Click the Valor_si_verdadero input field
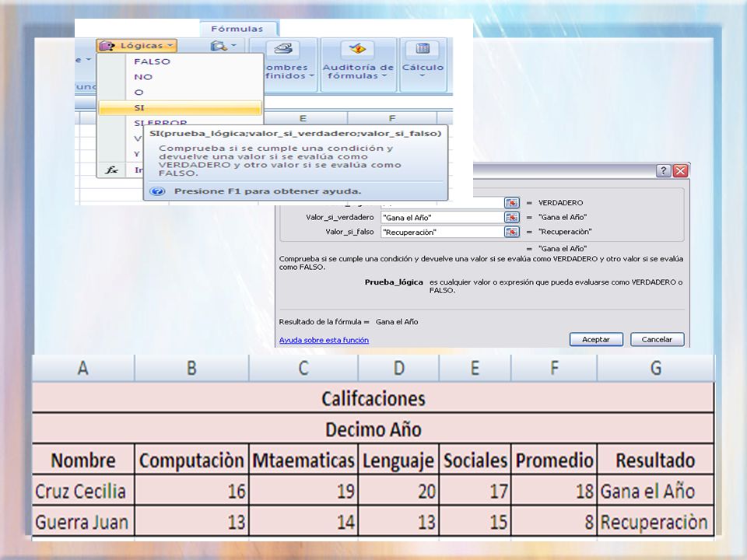This screenshot has height=560, width=747. (442, 218)
